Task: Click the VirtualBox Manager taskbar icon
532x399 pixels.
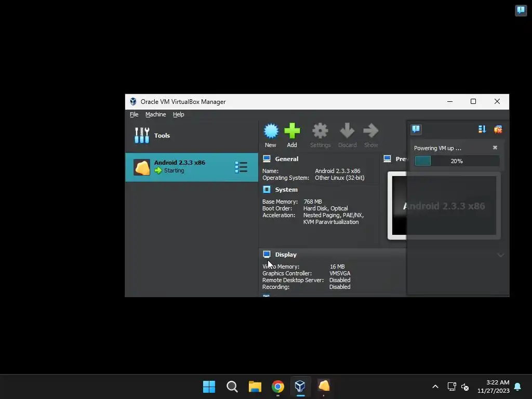Action: (300, 387)
